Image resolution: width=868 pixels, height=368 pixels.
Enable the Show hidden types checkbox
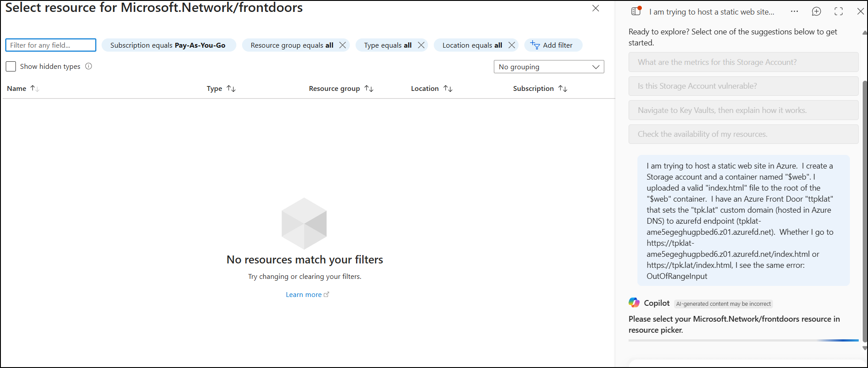click(x=11, y=66)
